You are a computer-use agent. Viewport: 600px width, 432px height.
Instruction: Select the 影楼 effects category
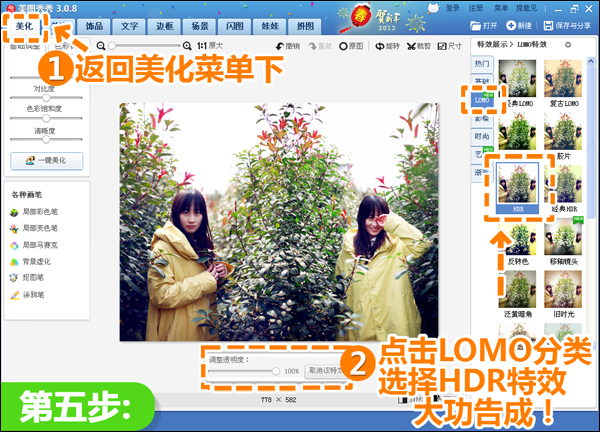pos(482,119)
